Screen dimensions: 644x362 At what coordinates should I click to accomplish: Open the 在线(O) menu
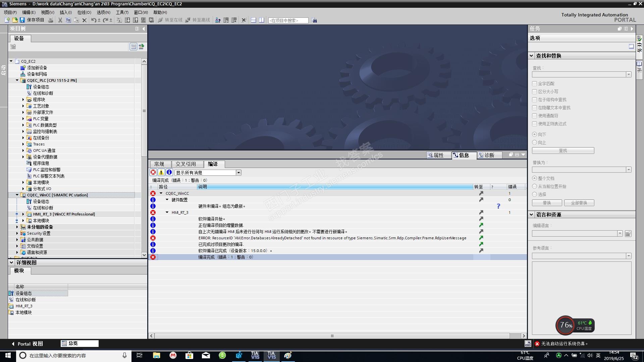(84, 12)
